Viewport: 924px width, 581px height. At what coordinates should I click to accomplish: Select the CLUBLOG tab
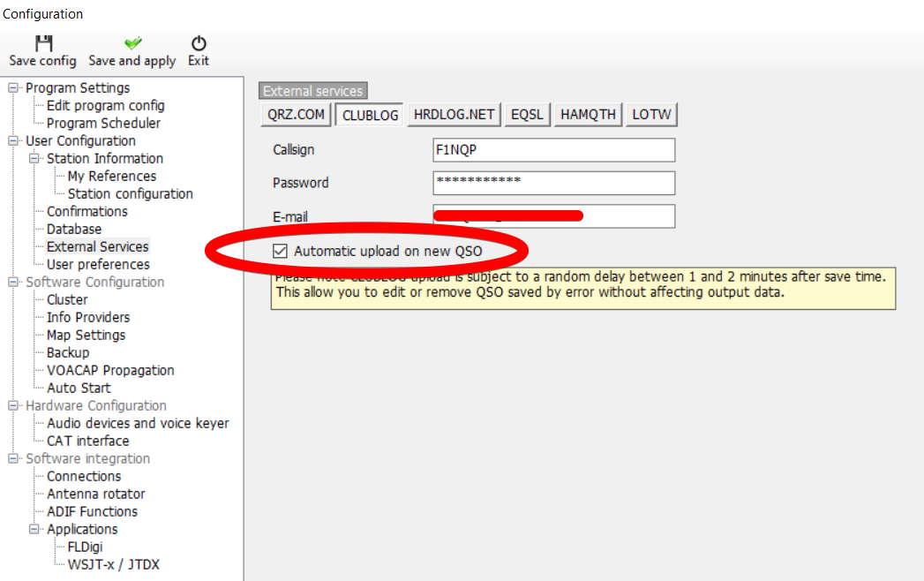(370, 115)
